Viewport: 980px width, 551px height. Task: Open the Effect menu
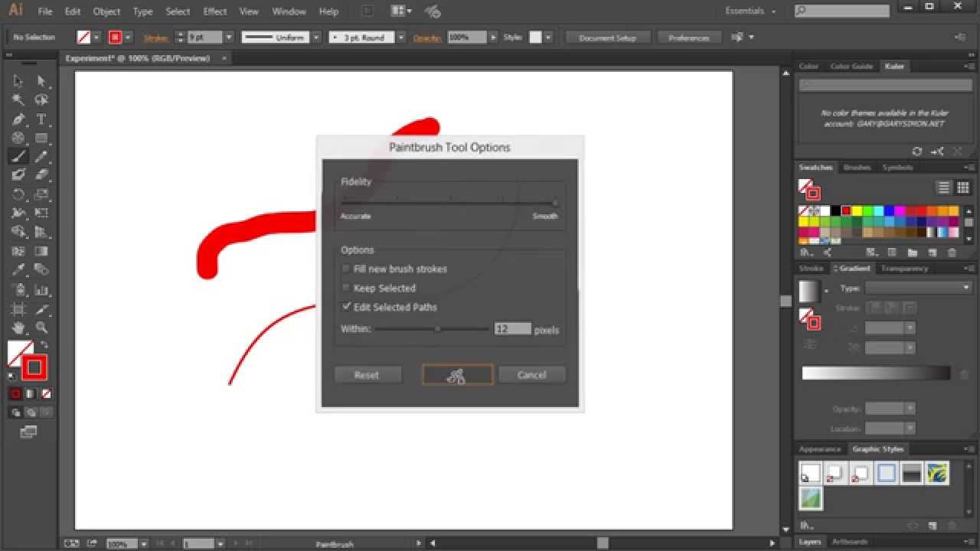(x=214, y=11)
